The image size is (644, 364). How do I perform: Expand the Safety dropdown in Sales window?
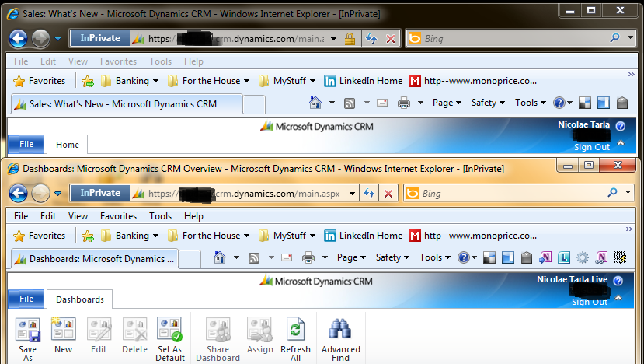click(487, 103)
